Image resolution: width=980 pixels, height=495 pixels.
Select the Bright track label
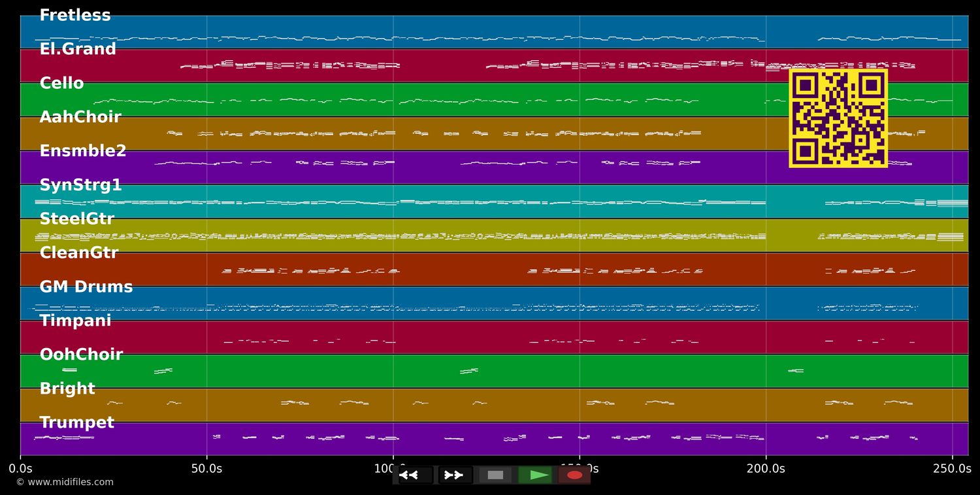tap(67, 389)
